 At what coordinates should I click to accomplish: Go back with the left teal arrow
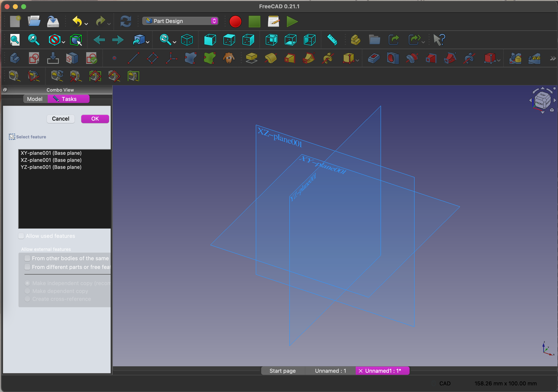99,40
